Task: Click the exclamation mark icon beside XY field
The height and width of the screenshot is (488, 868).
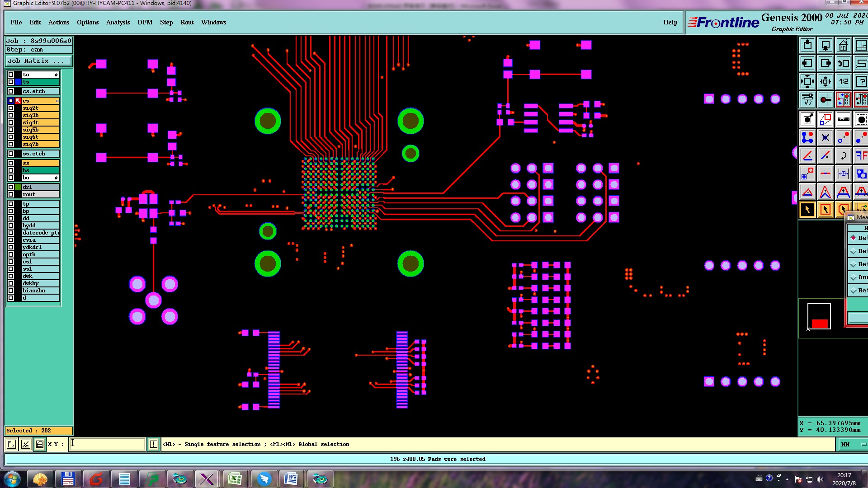Action: [x=154, y=444]
